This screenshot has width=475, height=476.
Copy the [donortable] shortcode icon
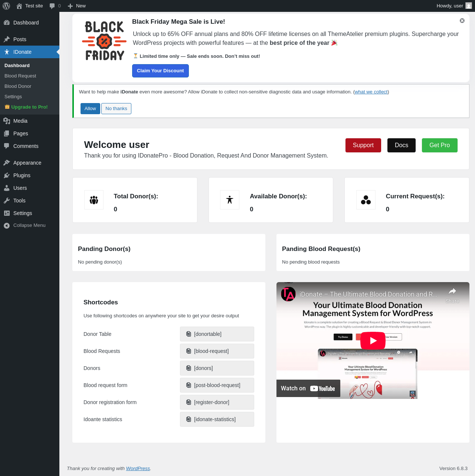tap(189, 334)
